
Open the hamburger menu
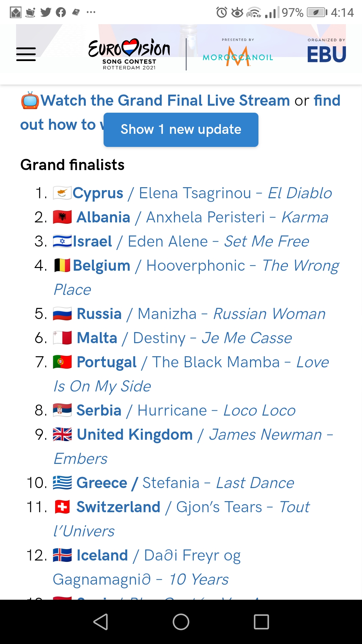click(26, 54)
